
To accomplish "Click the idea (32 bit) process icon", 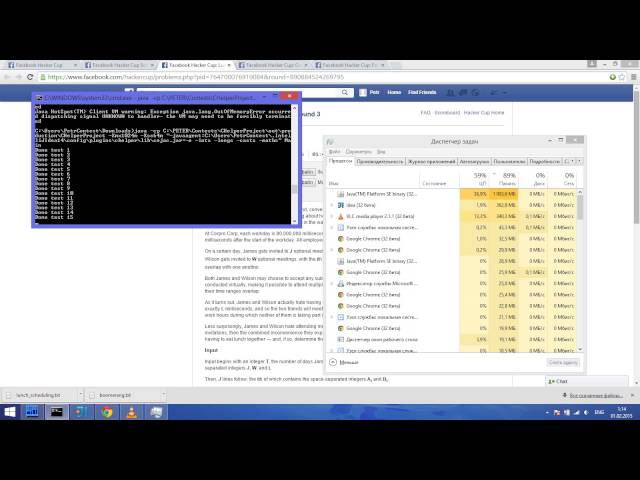I will [x=340, y=205].
